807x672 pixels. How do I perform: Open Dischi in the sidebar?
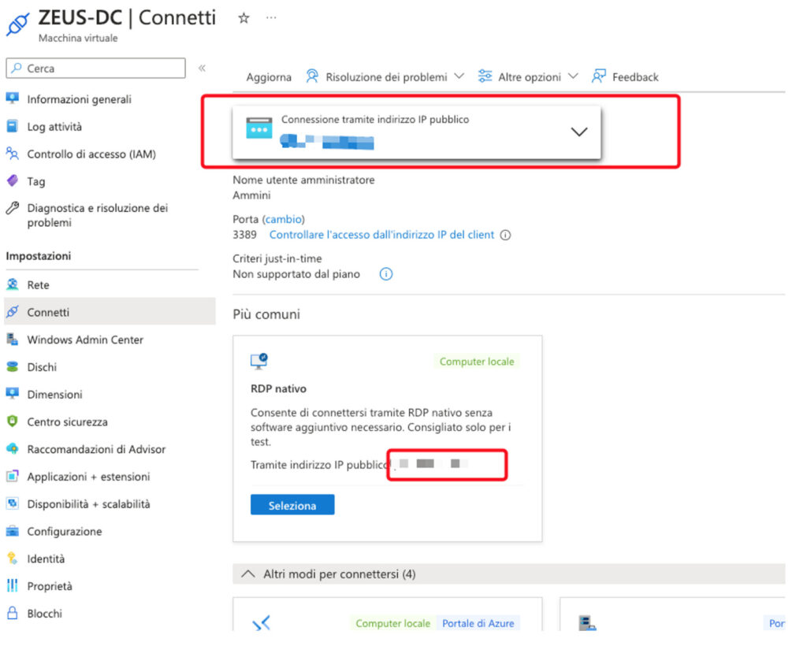tap(42, 367)
